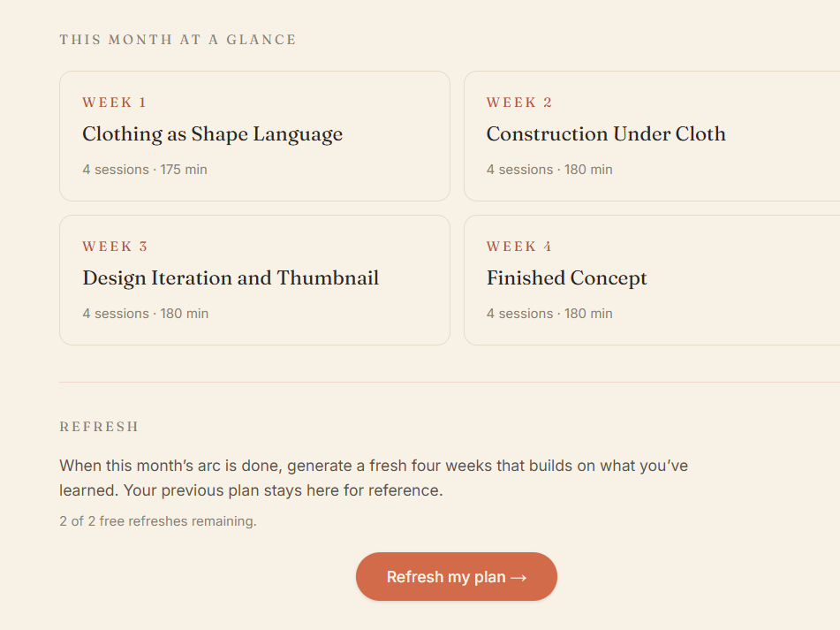The height and width of the screenshot is (630, 840).
Task: Open Design Iteration and Thumbnail title
Action: [231, 278]
